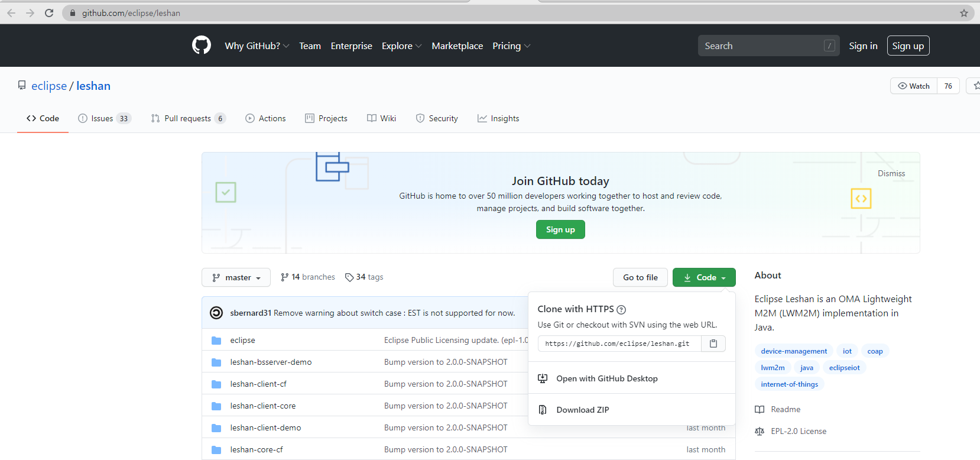This screenshot has height=460, width=980.
Task: Open Marketplace in top navigation
Action: pos(457,46)
